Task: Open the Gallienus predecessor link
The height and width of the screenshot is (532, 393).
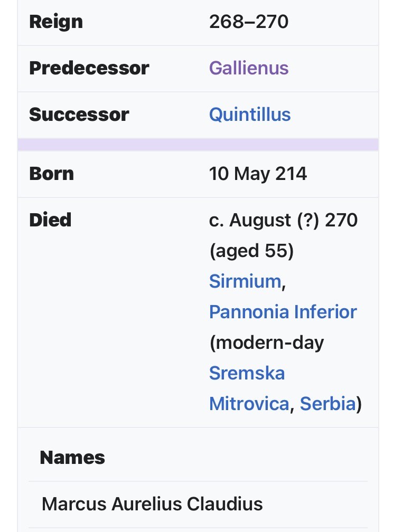Action: click(x=249, y=68)
